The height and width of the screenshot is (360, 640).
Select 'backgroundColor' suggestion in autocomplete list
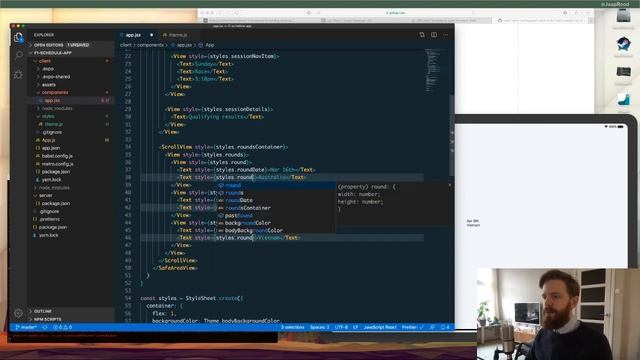(x=276, y=223)
